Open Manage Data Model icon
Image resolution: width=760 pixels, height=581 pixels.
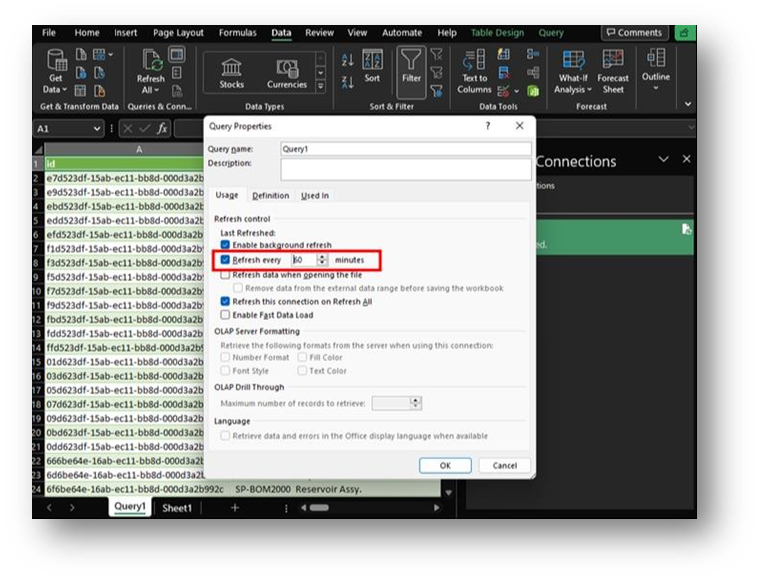pos(533,91)
